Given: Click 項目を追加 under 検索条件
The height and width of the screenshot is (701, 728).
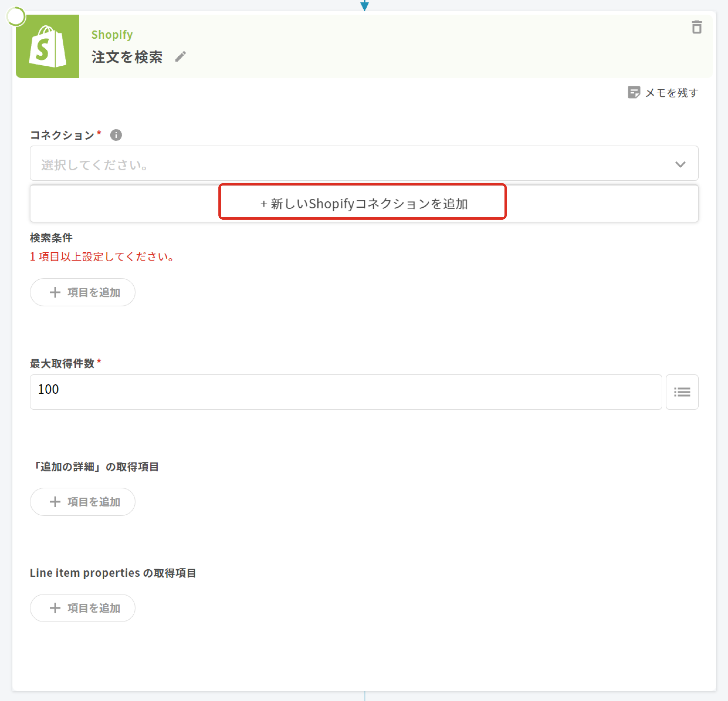Looking at the screenshot, I should (x=82, y=292).
